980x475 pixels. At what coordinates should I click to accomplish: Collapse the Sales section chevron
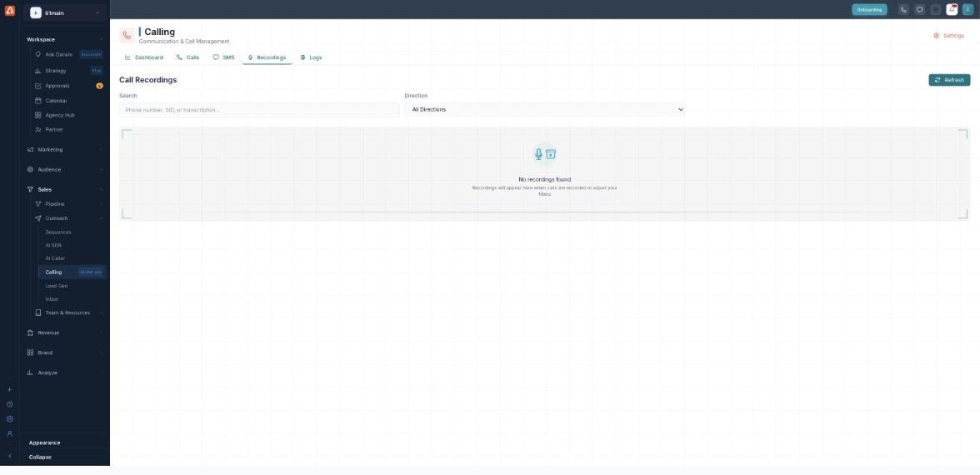point(101,189)
